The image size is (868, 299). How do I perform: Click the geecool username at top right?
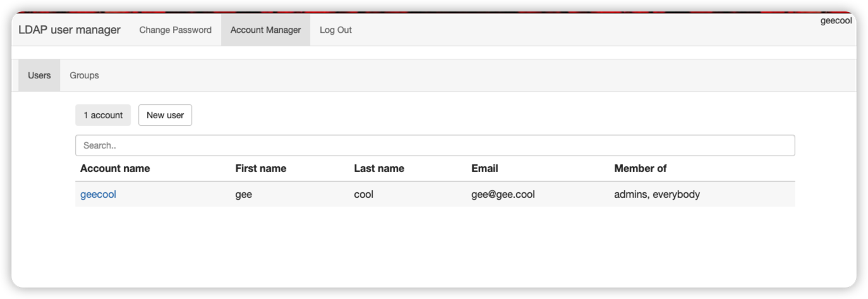(x=836, y=20)
